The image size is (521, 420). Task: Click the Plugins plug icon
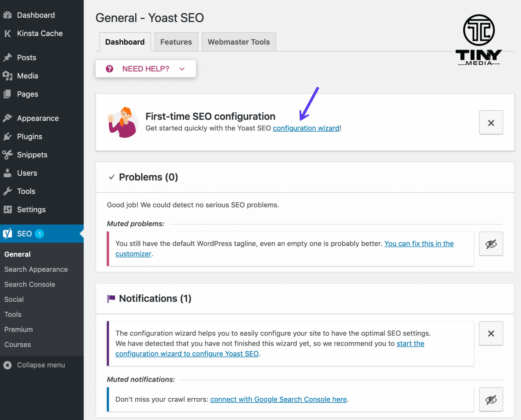tap(8, 137)
